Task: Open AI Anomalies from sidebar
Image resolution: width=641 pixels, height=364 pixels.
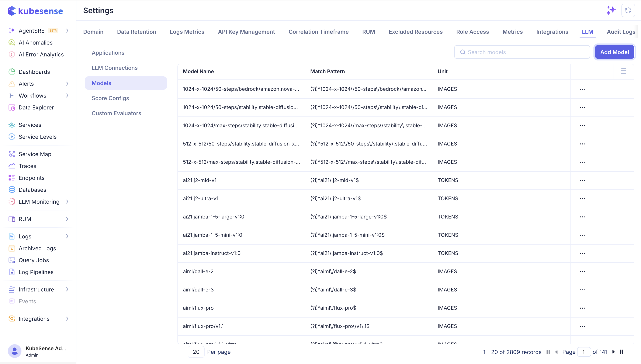Action: click(x=35, y=42)
